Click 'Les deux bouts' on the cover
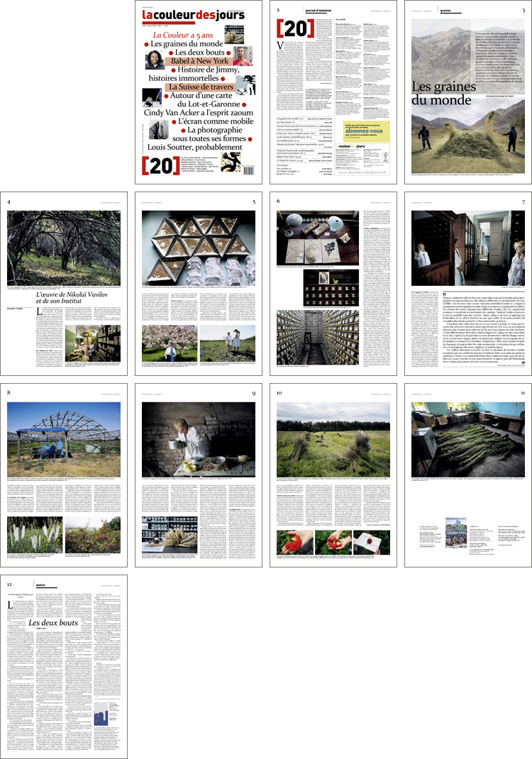Screen dimensions: 532x759 (x=199, y=52)
